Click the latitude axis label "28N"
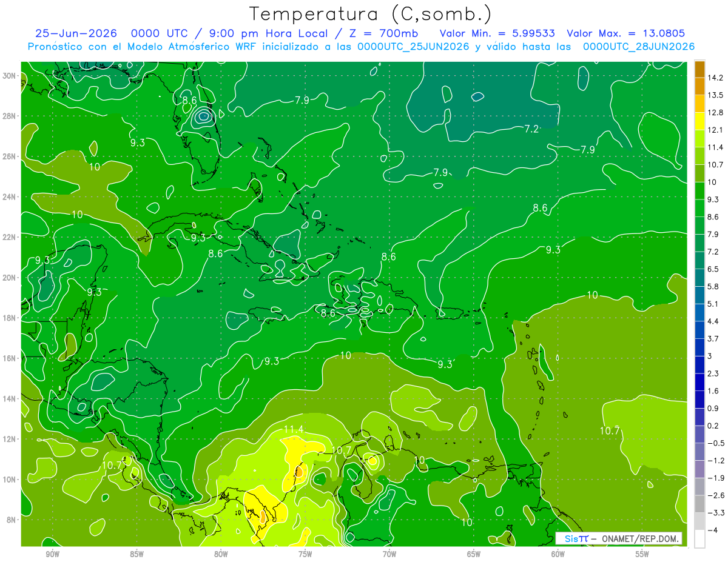The width and height of the screenshot is (728, 562). 9,116
